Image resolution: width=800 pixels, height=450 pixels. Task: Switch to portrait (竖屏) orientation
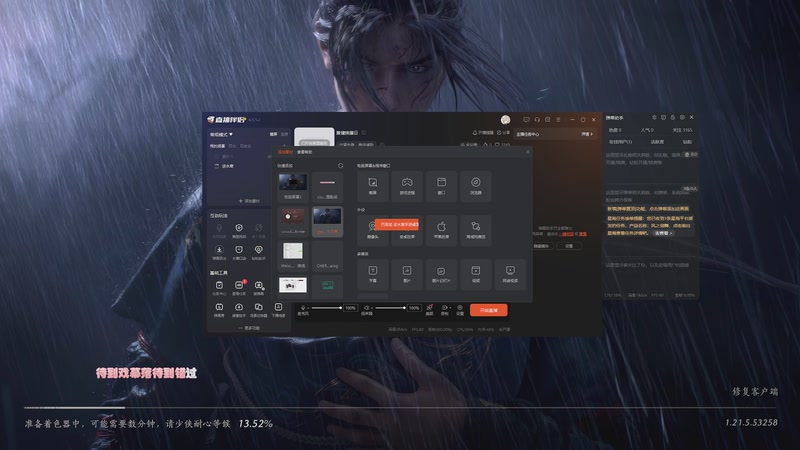(284, 134)
